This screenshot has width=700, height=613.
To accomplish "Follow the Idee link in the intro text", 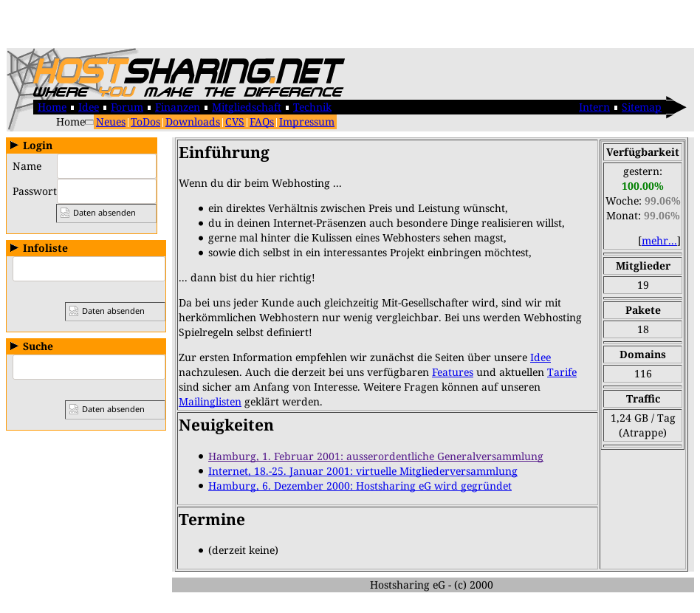I will 541,357.
